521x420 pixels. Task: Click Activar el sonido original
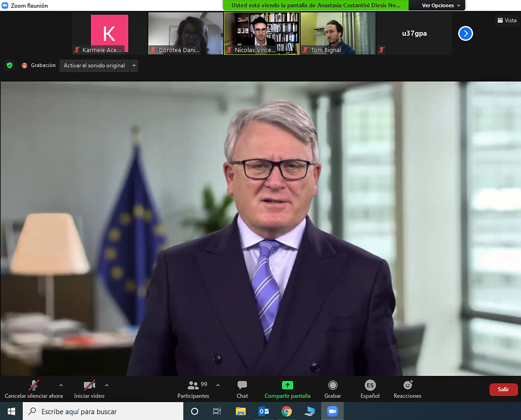tap(94, 66)
